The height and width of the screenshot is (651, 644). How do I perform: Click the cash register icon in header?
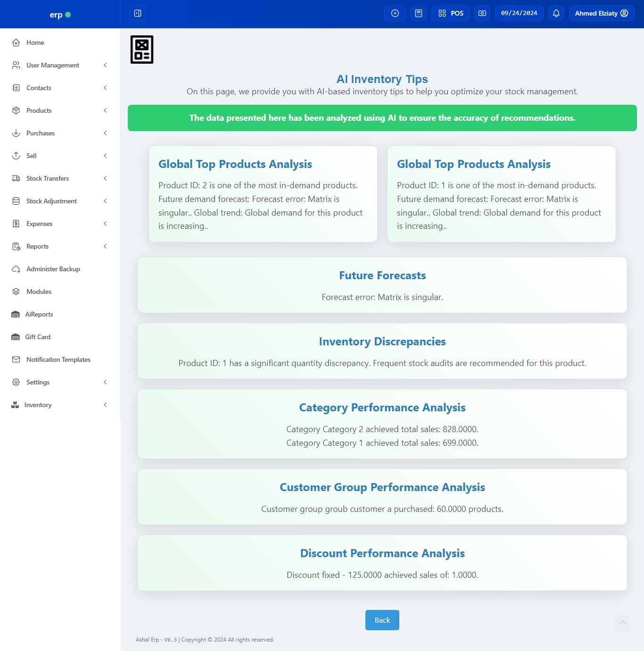coord(482,13)
